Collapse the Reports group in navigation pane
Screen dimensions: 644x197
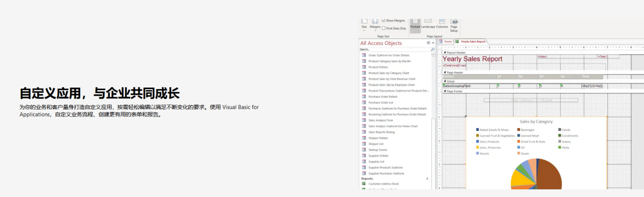[x=427, y=179]
